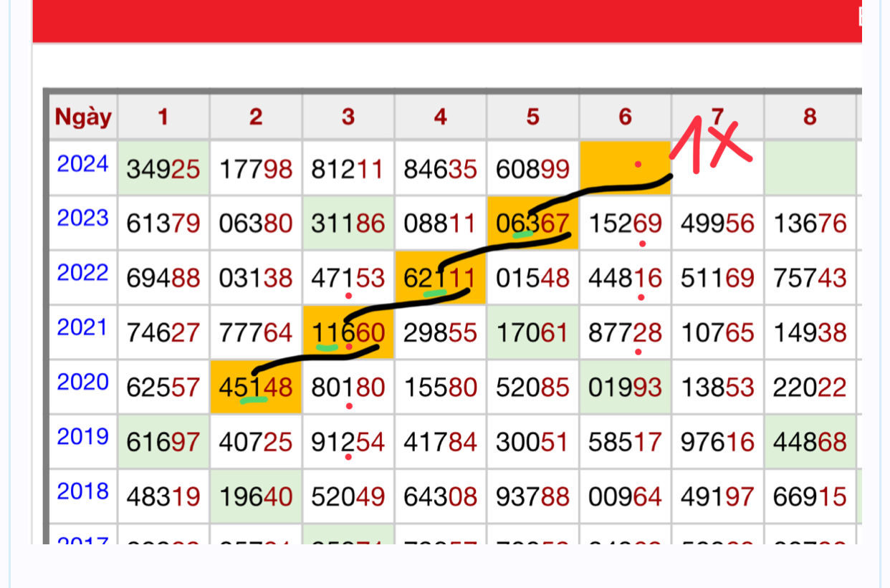The image size is (890, 588).
Task: Open the 2020 year link
Action: (82, 382)
